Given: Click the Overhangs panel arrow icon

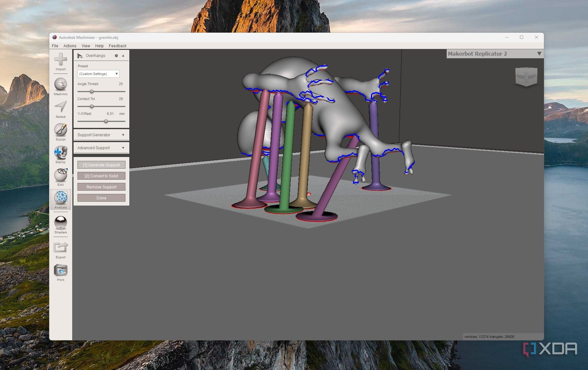Looking at the screenshot, I should [x=80, y=56].
